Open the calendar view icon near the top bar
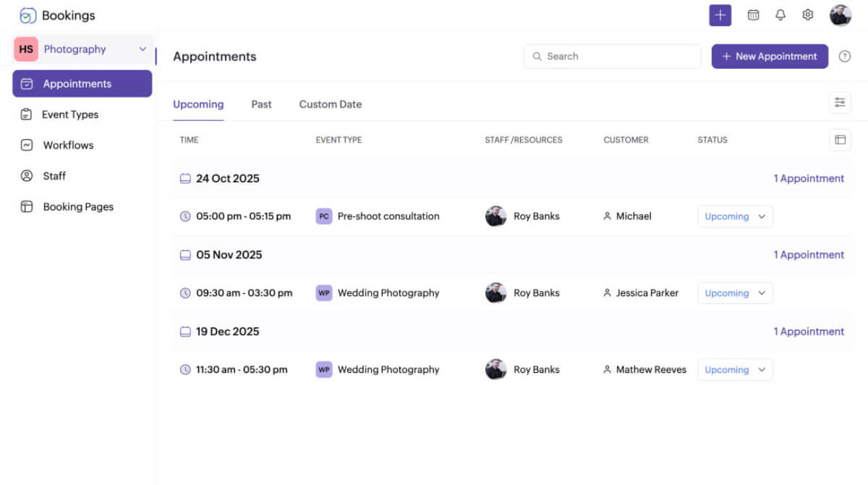 click(x=753, y=14)
